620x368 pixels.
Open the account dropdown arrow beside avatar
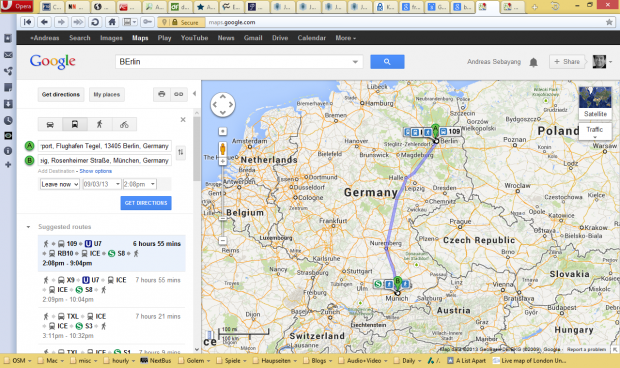click(611, 62)
